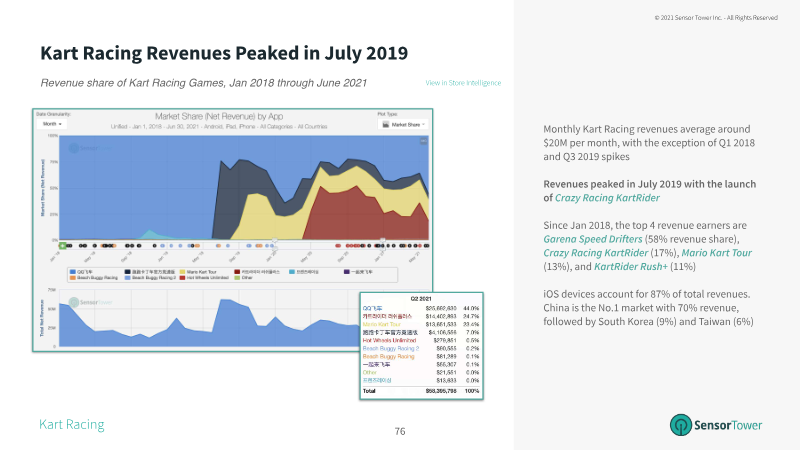Click the Q2 2021 revenue breakdown table

coord(421,346)
